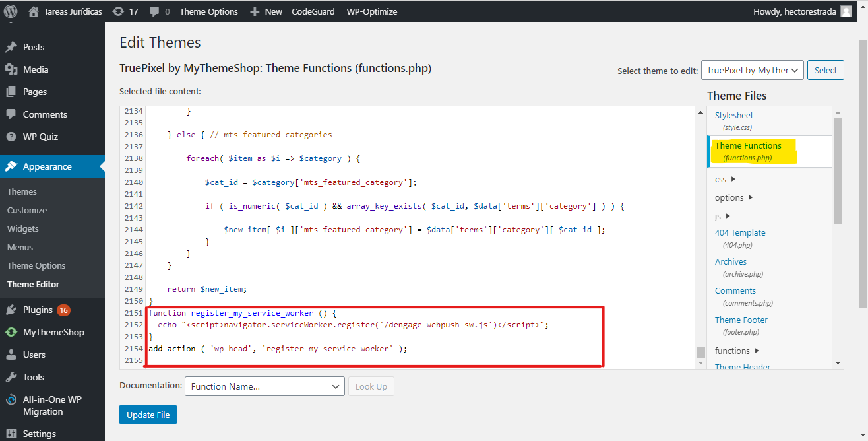868x441 pixels.
Task: Open WP-Optimize in the admin bar
Action: 372,11
